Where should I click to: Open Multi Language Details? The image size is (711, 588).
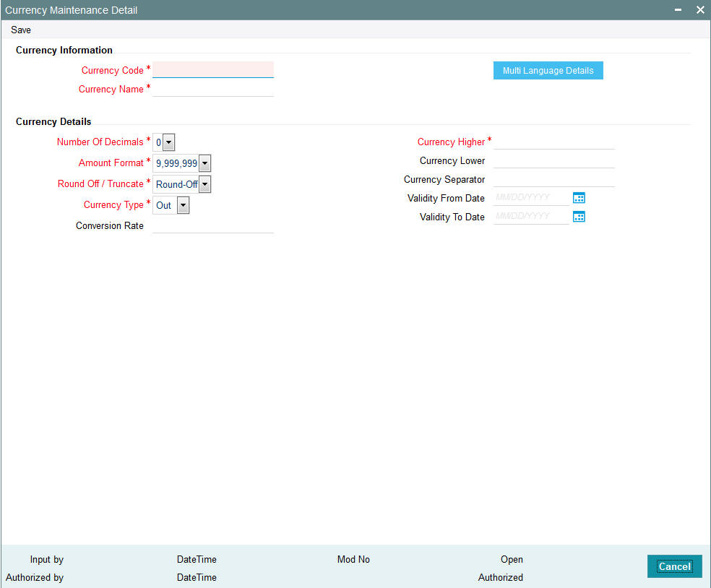point(548,71)
